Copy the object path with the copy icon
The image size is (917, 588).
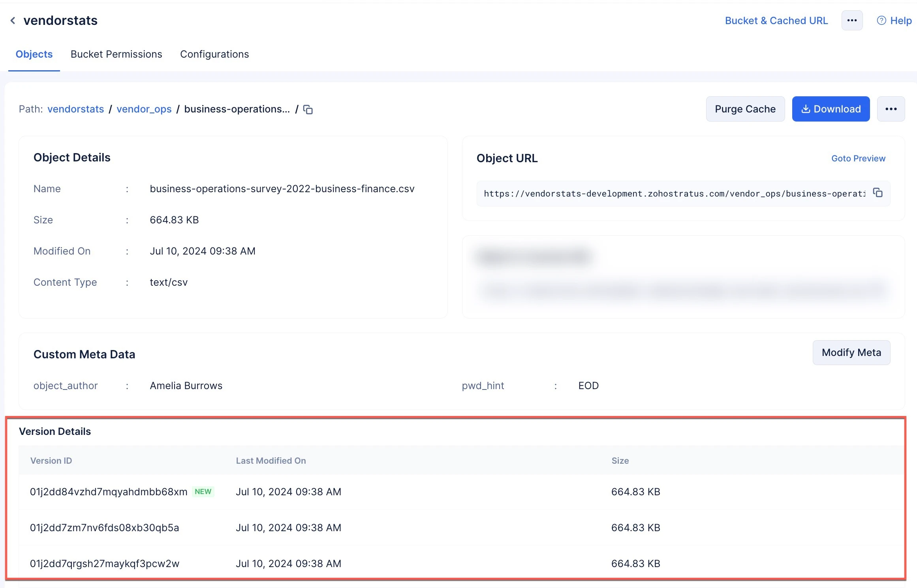(x=308, y=109)
